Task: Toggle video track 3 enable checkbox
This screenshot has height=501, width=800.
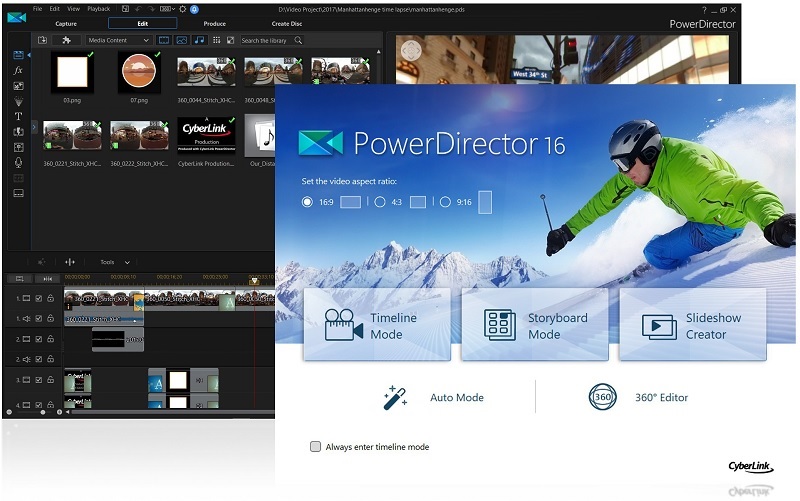Action: [x=39, y=380]
